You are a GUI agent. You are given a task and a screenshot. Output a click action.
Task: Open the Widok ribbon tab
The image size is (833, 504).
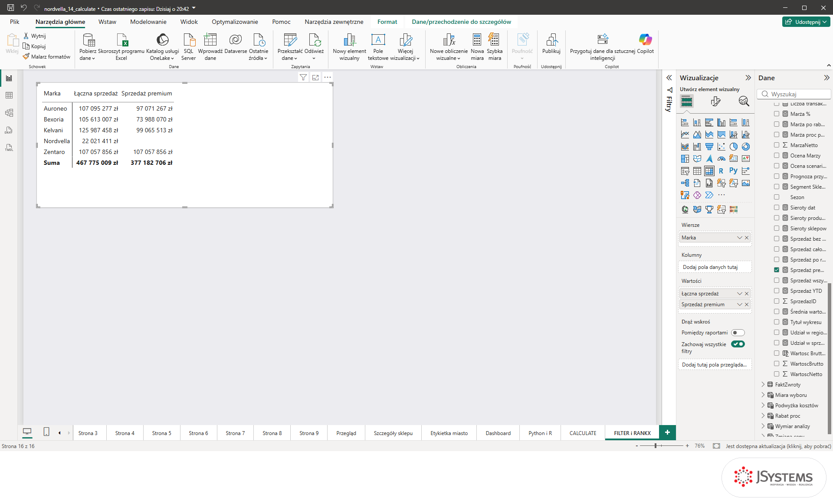tap(189, 22)
